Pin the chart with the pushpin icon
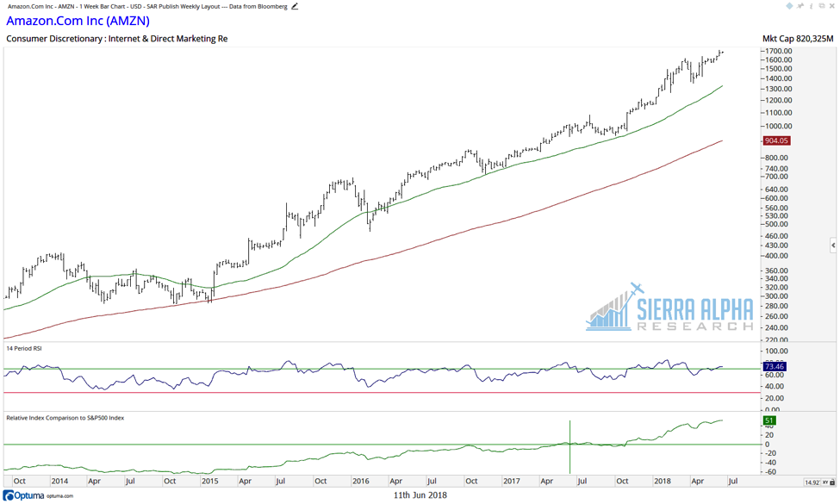The width and height of the screenshot is (840, 504). click(x=800, y=6)
